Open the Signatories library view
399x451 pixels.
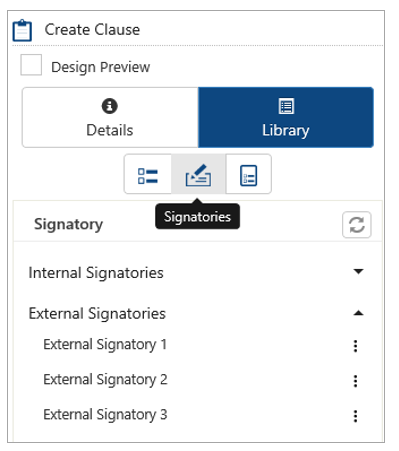(198, 174)
